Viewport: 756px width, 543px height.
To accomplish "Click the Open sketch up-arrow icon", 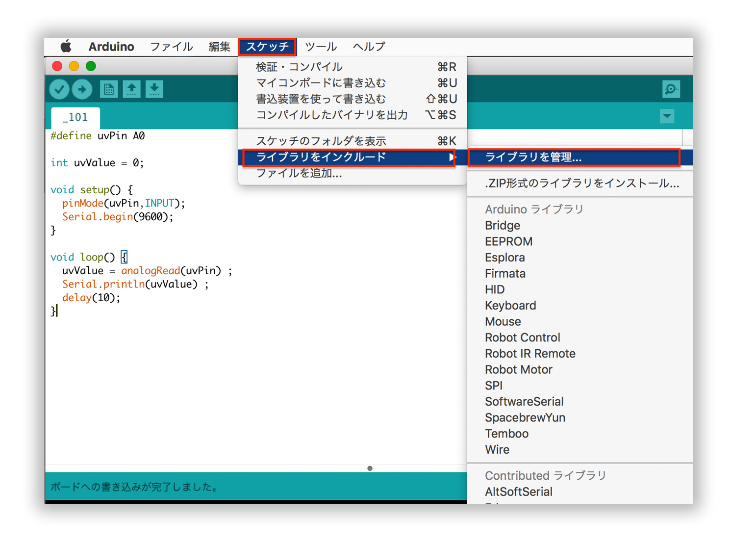I will point(131,89).
